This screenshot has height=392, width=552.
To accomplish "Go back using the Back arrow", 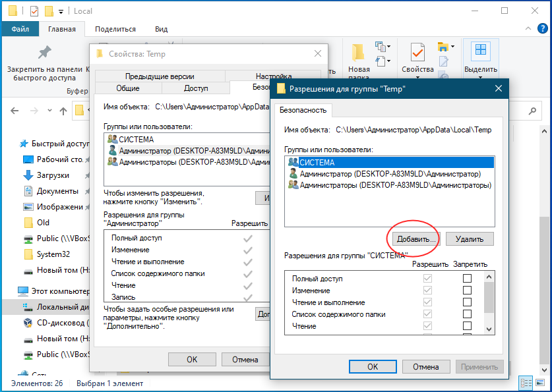I will point(16,111).
